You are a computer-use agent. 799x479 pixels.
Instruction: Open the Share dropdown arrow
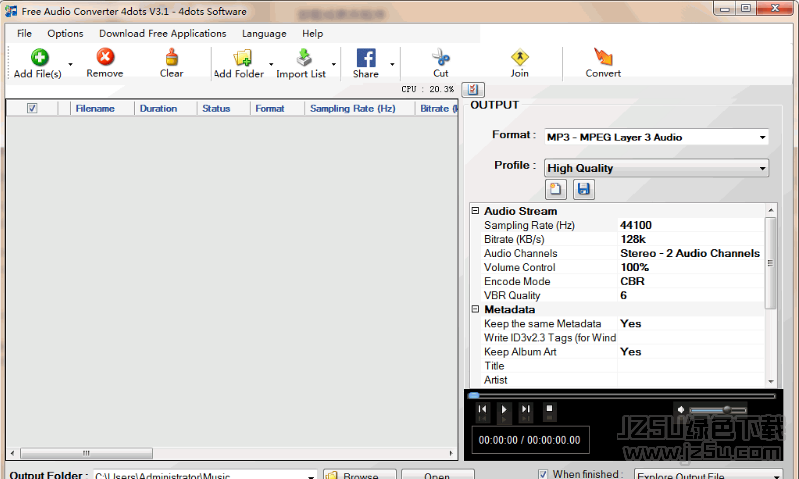[x=392, y=64]
